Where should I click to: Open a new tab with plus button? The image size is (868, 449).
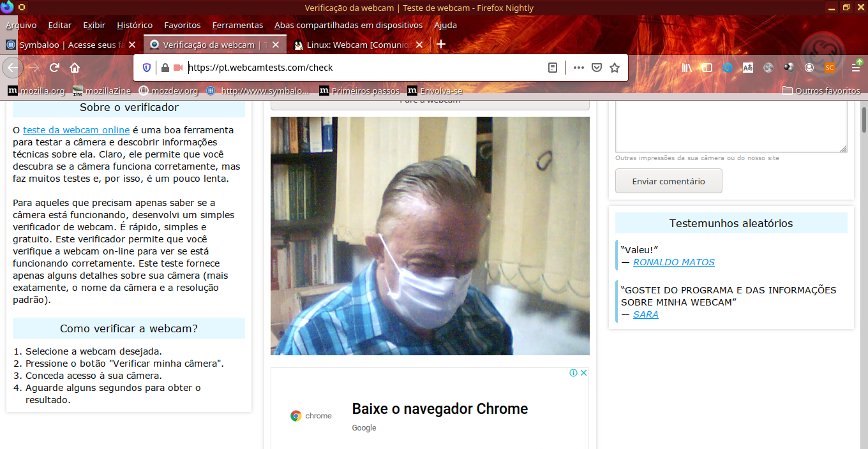click(x=440, y=45)
